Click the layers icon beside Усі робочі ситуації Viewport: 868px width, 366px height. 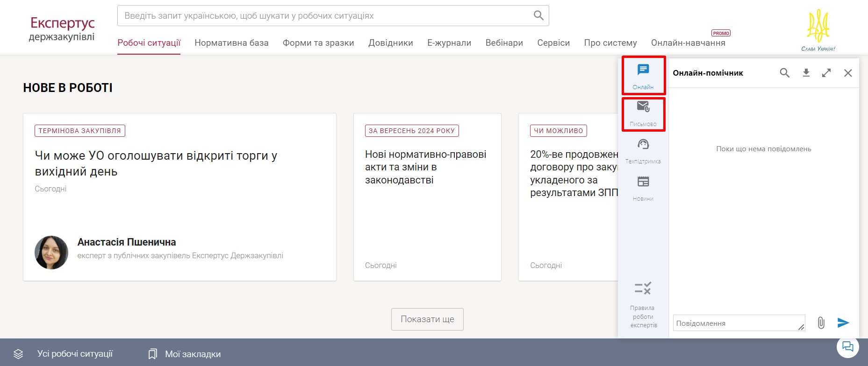pos(18,354)
